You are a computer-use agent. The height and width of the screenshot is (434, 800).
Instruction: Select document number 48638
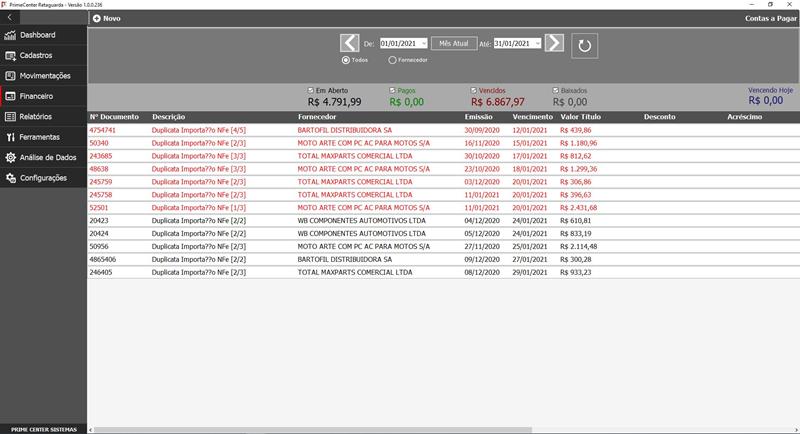click(99, 169)
